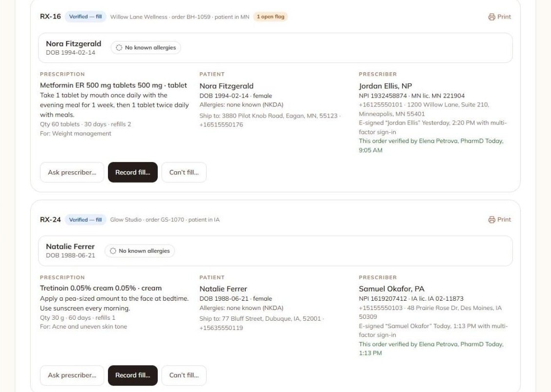Click the Print label on RX-16
Image resolution: width=551 pixels, height=392 pixels.
pyautogui.click(x=504, y=17)
